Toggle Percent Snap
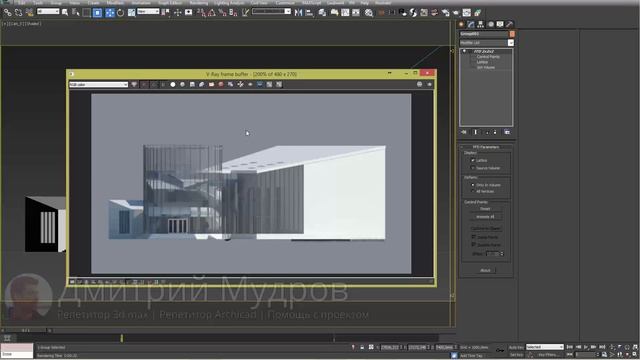 click(x=222, y=13)
